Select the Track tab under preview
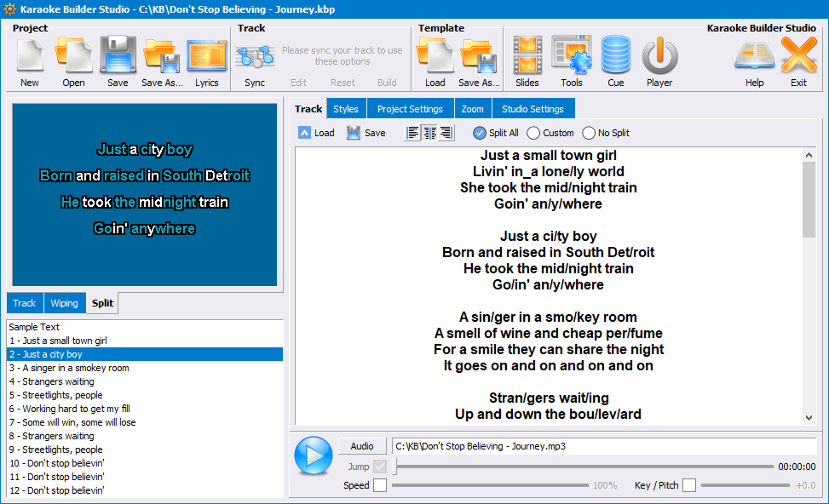This screenshot has width=829, height=504. (25, 303)
